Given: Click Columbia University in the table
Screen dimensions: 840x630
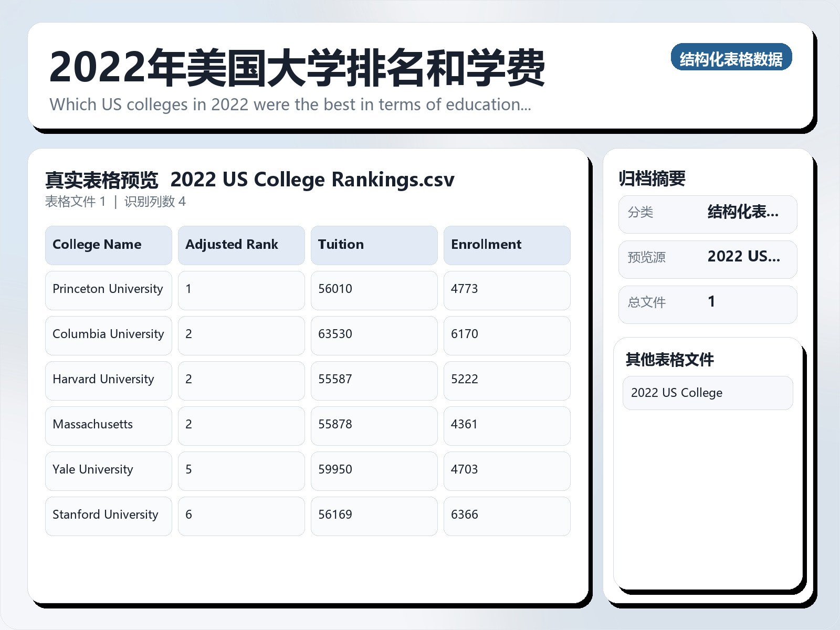Looking at the screenshot, I should tap(108, 334).
